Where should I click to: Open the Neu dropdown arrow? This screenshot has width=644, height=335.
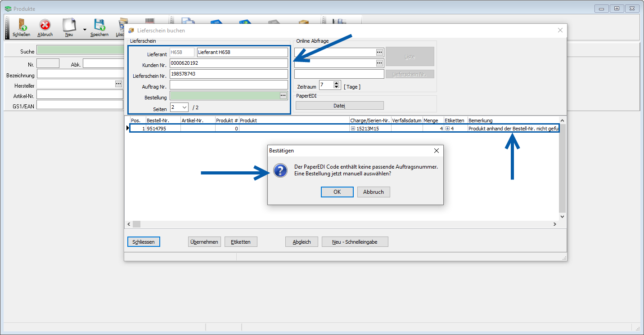[x=84, y=30]
